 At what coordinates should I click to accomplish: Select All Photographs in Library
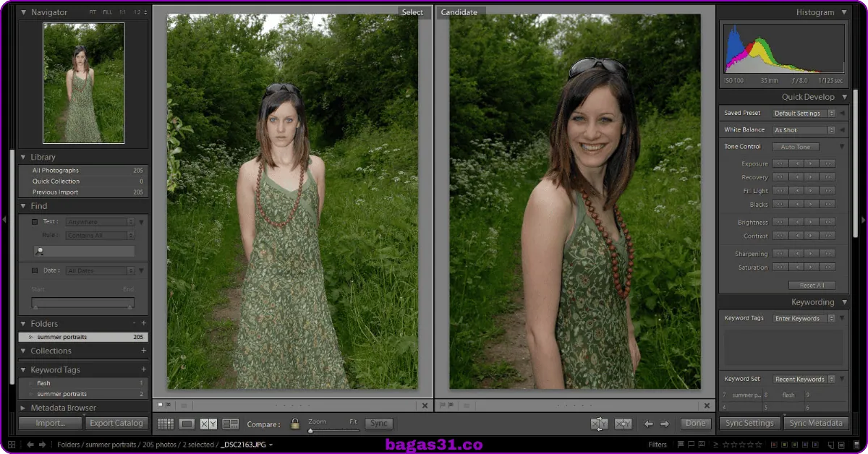(83, 171)
